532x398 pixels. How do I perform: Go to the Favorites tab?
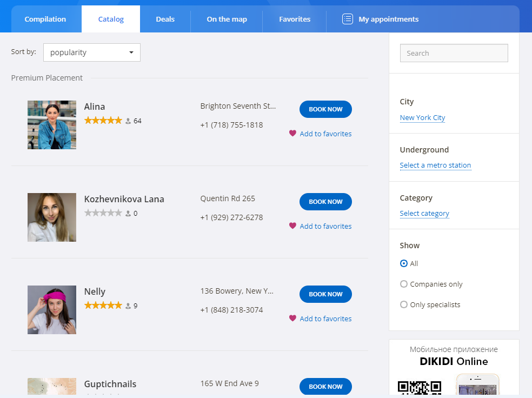(295, 19)
